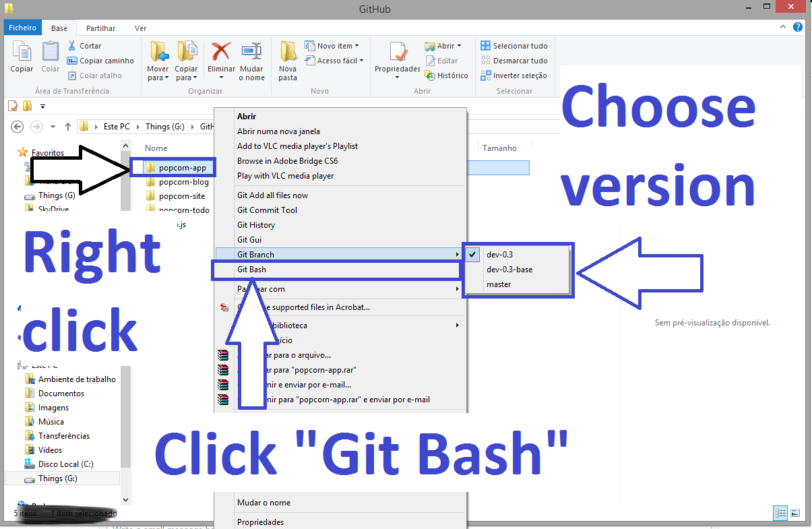
Task: Open the Ficheiro tab
Action: click(23, 28)
